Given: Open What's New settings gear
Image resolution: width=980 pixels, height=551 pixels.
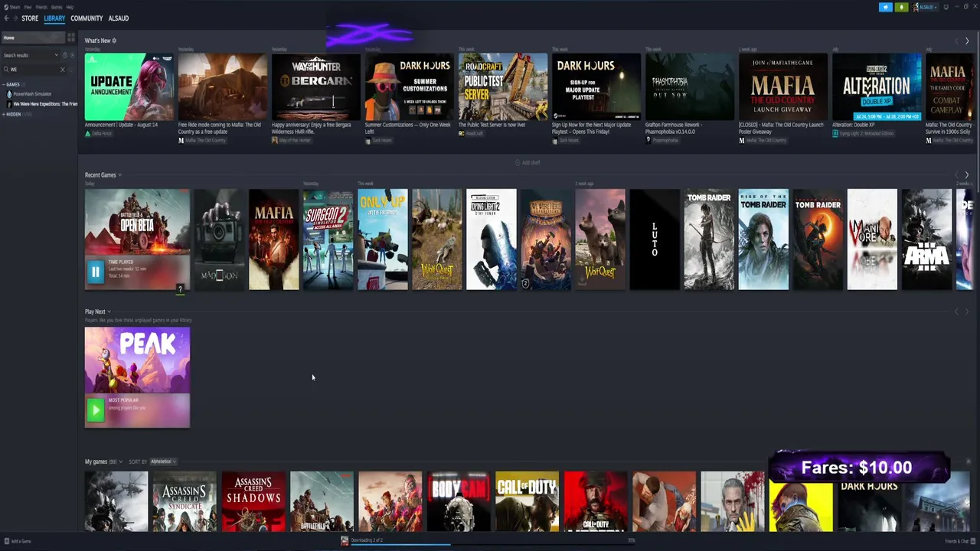Looking at the screenshot, I should [x=114, y=41].
